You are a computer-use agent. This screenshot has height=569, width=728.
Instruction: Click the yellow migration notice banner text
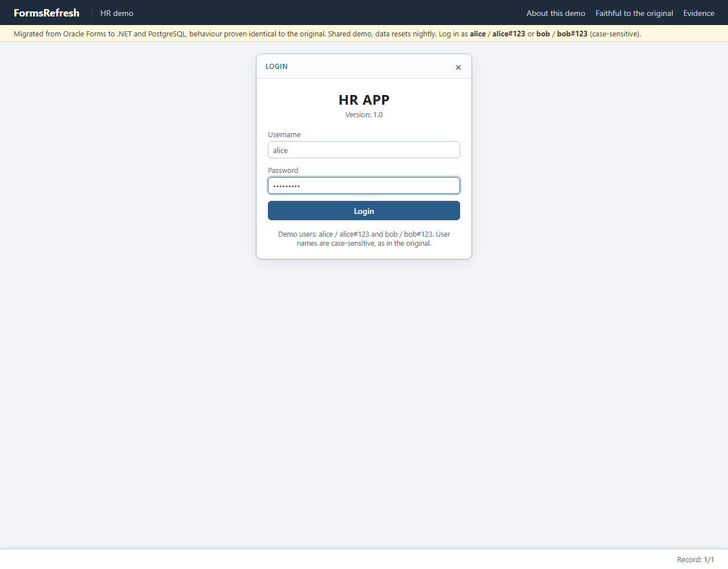[327, 34]
